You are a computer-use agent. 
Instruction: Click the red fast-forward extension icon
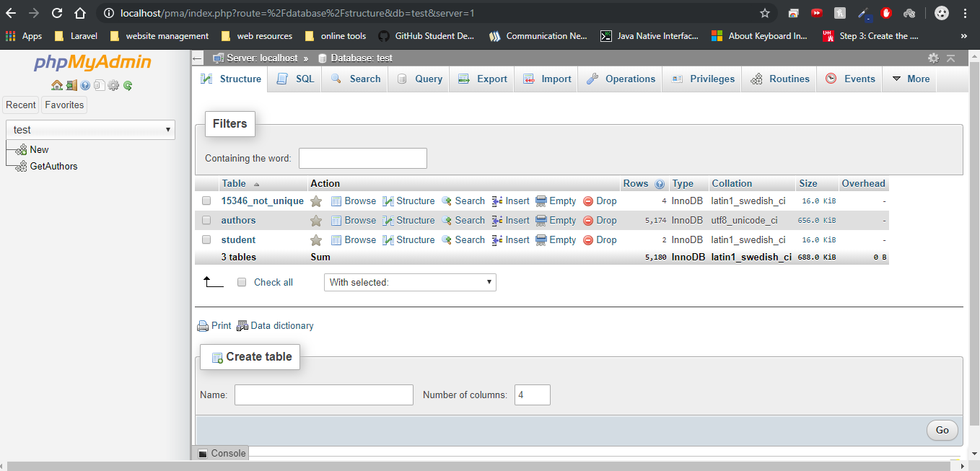(817, 13)
